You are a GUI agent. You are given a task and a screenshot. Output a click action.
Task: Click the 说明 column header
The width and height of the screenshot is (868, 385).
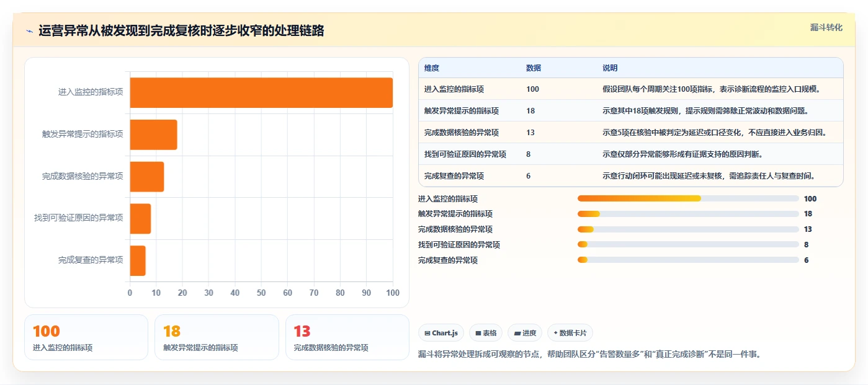click(x=610, y=68)
